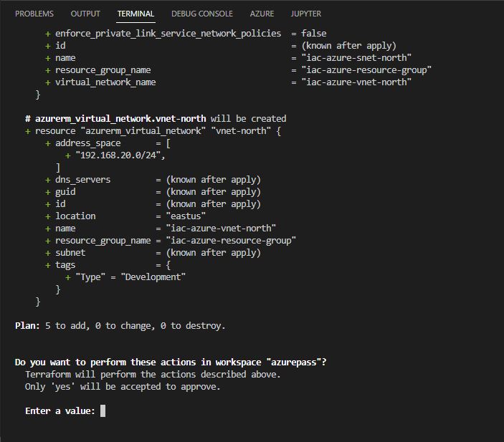Switch to the AZURE tab

[x=262, y=14]
